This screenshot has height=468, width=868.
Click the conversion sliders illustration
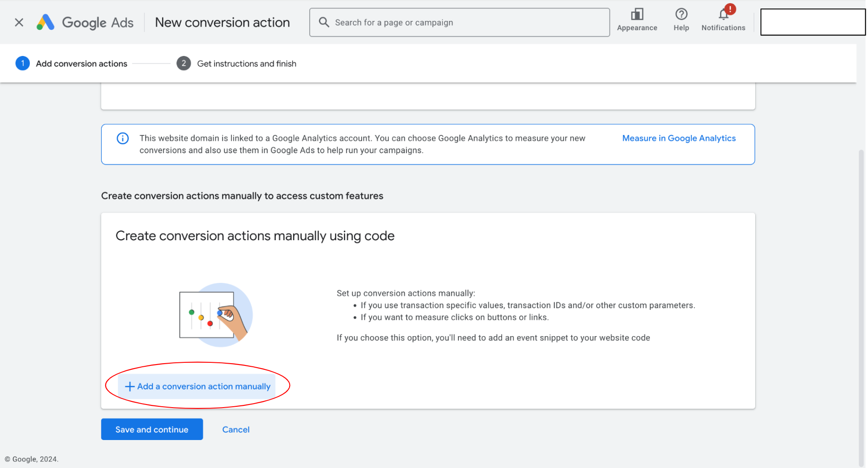[215, 315]
